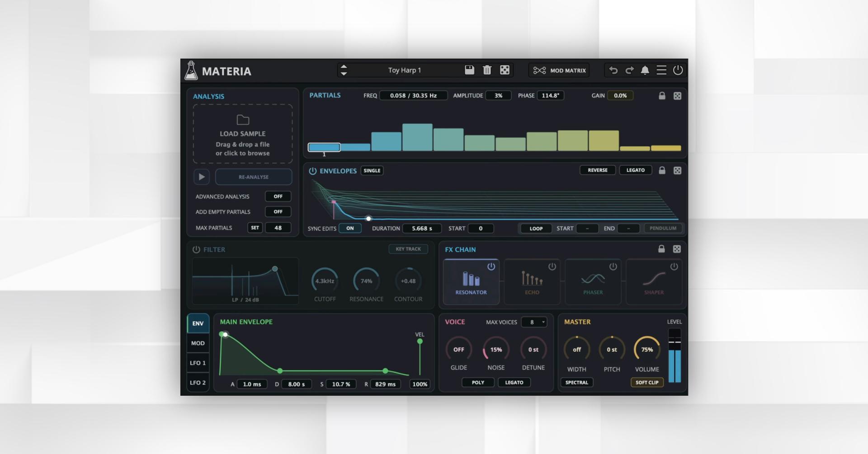Lock the Envelopes section
Screen dimensions: 868x454
click(x=662, y=170)
